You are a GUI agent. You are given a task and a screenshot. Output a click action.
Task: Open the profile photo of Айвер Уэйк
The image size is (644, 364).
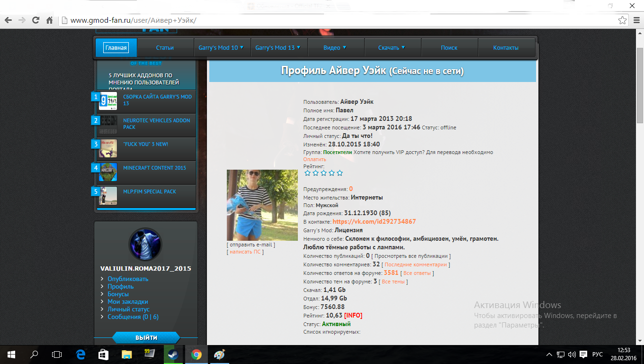click(x=262, y=205)
